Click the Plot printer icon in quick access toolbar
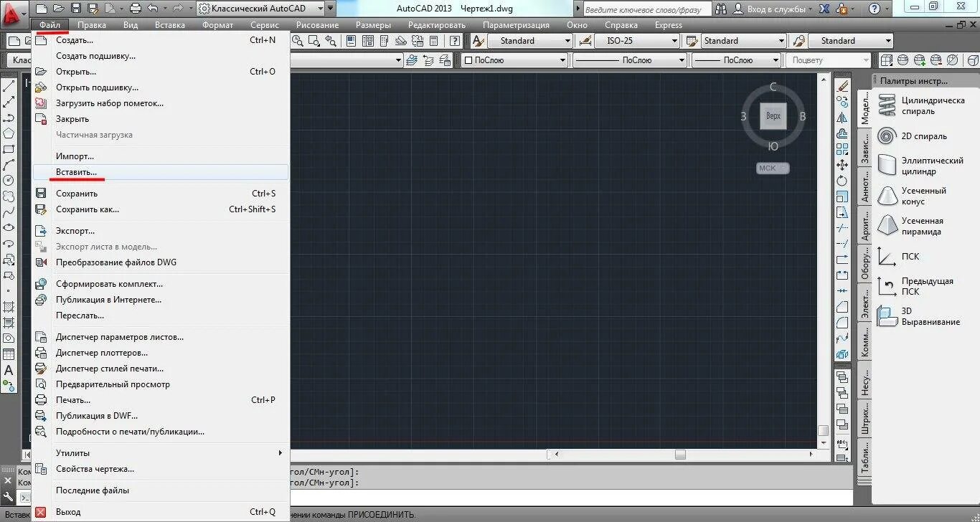 coord(135,9)
